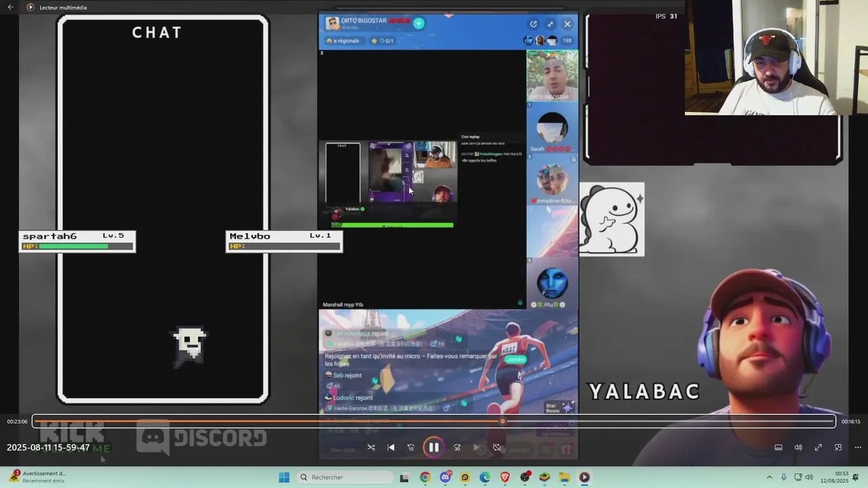Open the Windows Start menu
Screen dimensions: 868x488
click(284, 477)
